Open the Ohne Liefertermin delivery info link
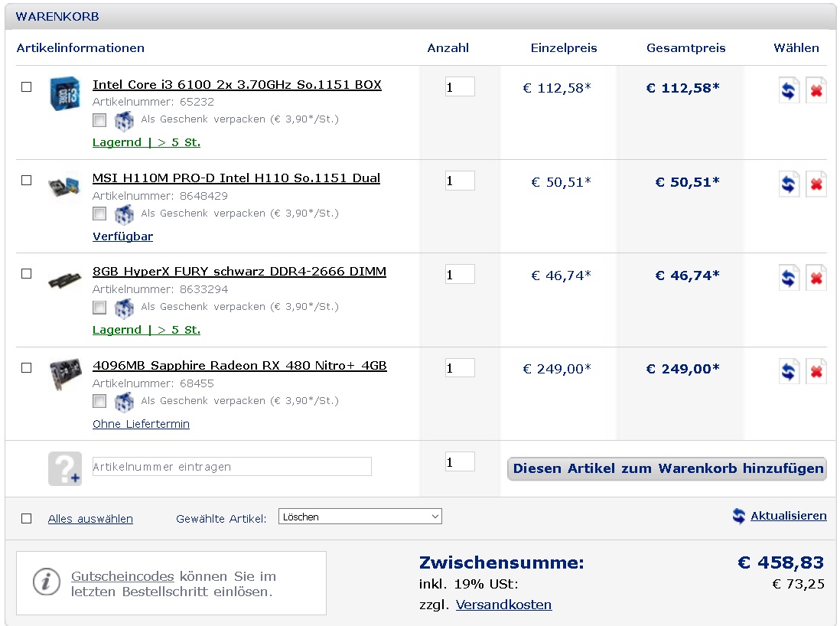This screenshot has height=626, width=840. tap(141, 424)
